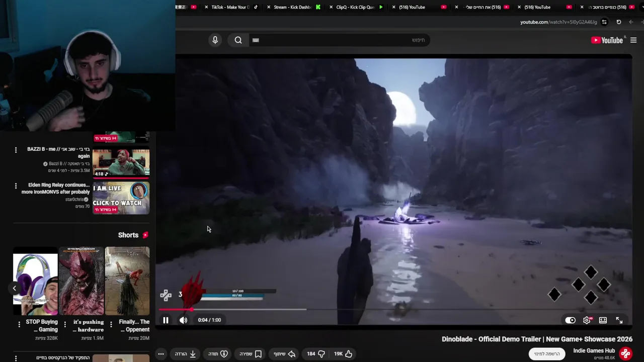Save the video with שמירה button
Viewport: 644px width, 362px height.
pos(251,354)
